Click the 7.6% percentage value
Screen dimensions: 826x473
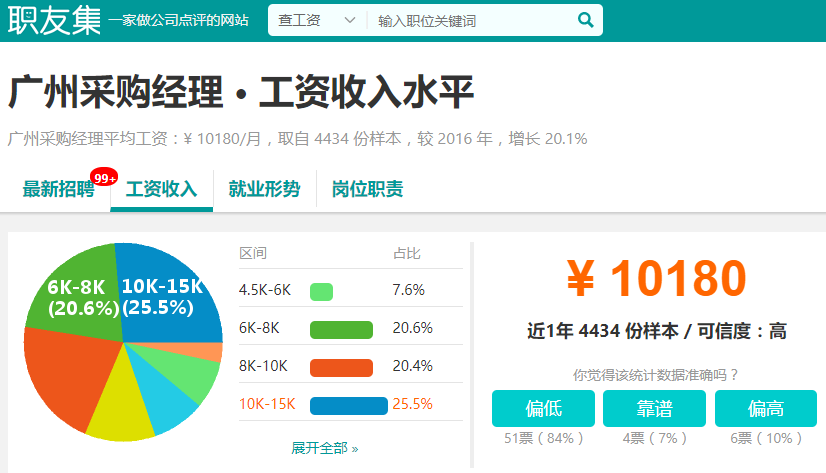click(408, 290)
